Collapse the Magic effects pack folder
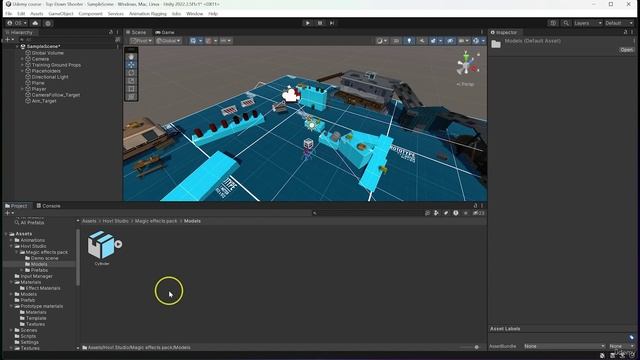The image size is (640, 360). pos(17,252)
